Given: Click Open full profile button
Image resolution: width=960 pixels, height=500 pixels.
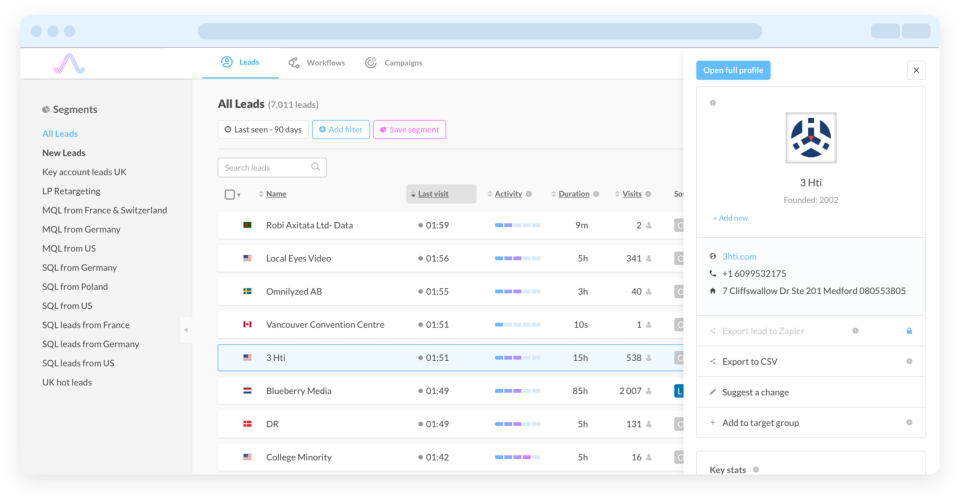Looking at the screenshot, I should (733, 70).
